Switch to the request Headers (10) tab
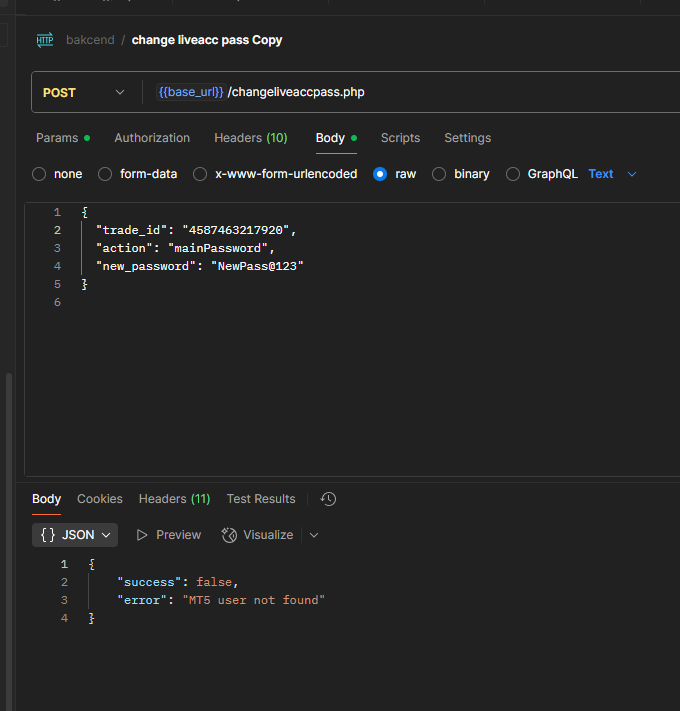The image size is (680, 711). (x=250, y=138)
